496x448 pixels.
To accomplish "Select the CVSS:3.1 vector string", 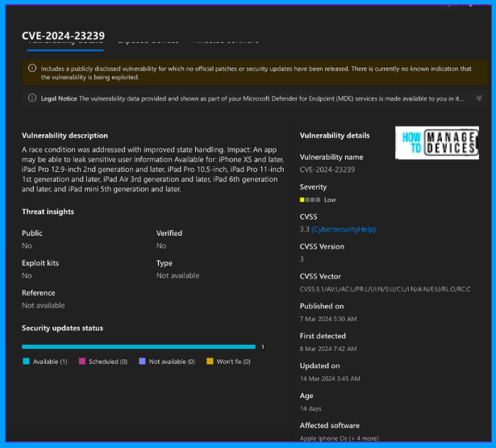I will (x=385, y=289).
